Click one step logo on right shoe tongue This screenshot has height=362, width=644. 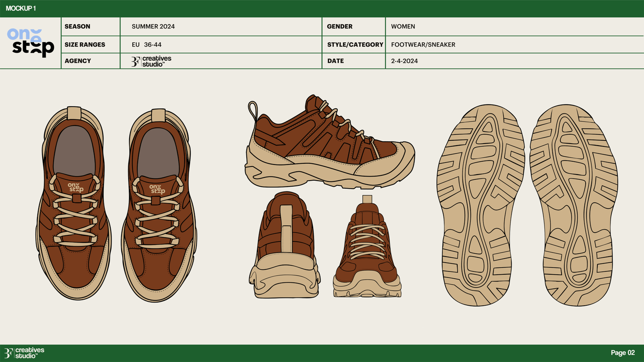pyautogui.click(x=157, y=189)
